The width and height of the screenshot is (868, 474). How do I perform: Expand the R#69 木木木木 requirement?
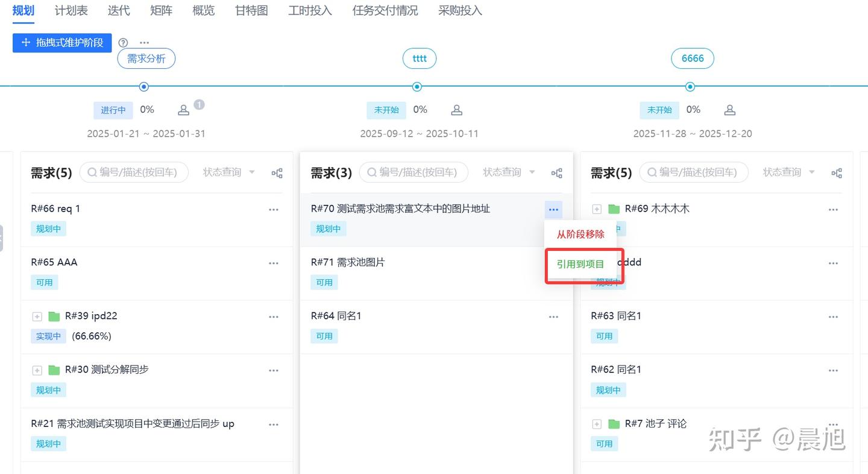pyautogui.click(x=597, y=209)
